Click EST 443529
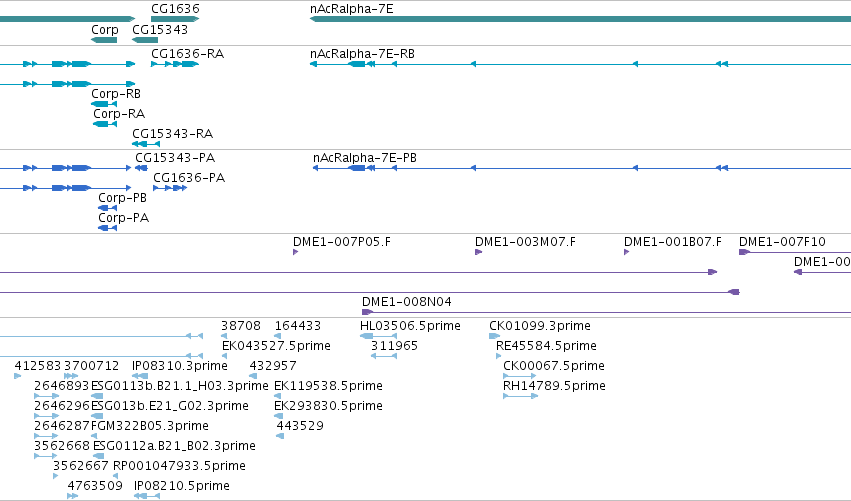Viewport: 851px width, 501px height. [300, 426]
